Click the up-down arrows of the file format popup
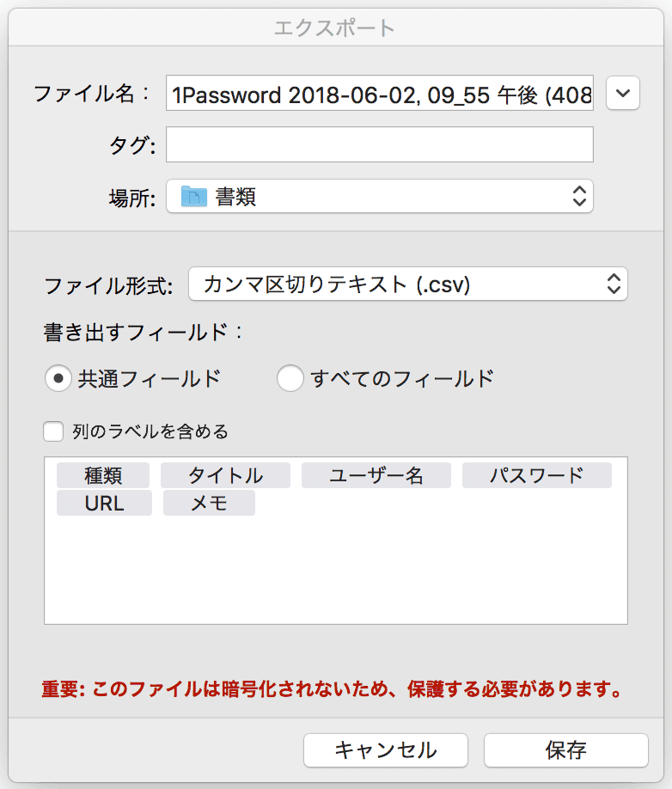 [x=613, y=284]
